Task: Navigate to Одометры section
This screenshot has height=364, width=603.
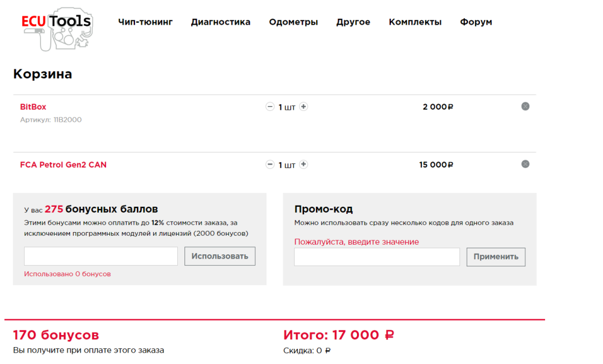Action: (294, 22)
